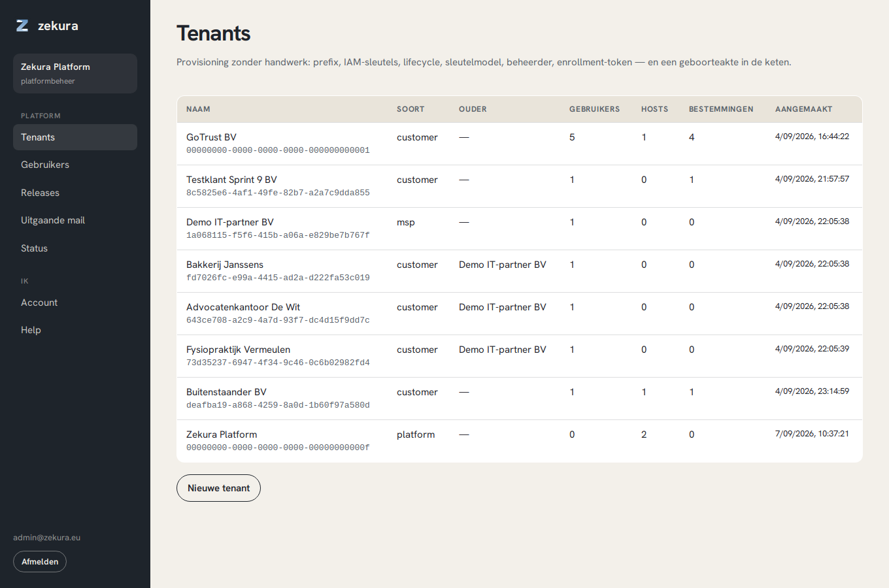The image size is (889, 588).
Task: Click the Provisioning zonder handwerk description text
Action: coord(484,62)
